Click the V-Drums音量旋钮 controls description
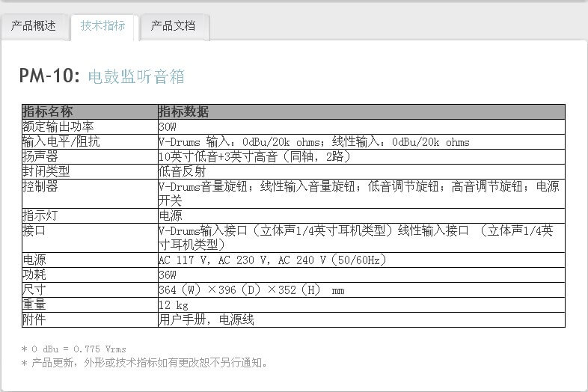This screenshot has height=392, width=588. [x=359, y=194]
